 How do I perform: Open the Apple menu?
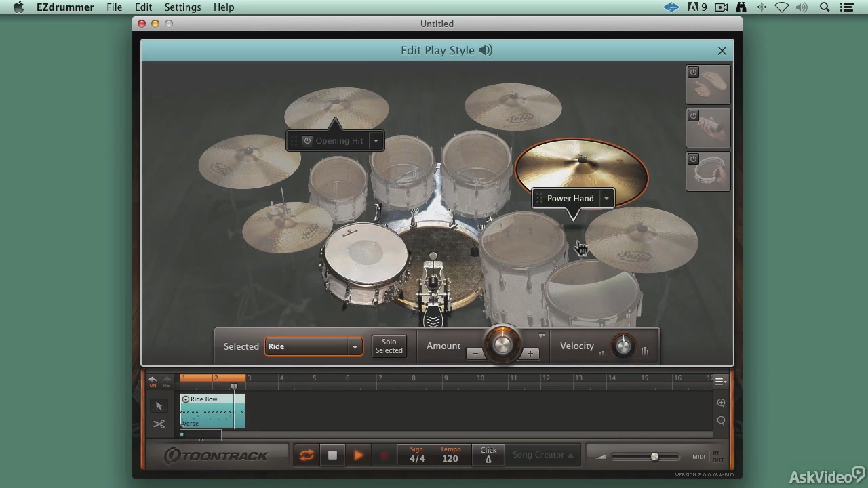[18, 7]
